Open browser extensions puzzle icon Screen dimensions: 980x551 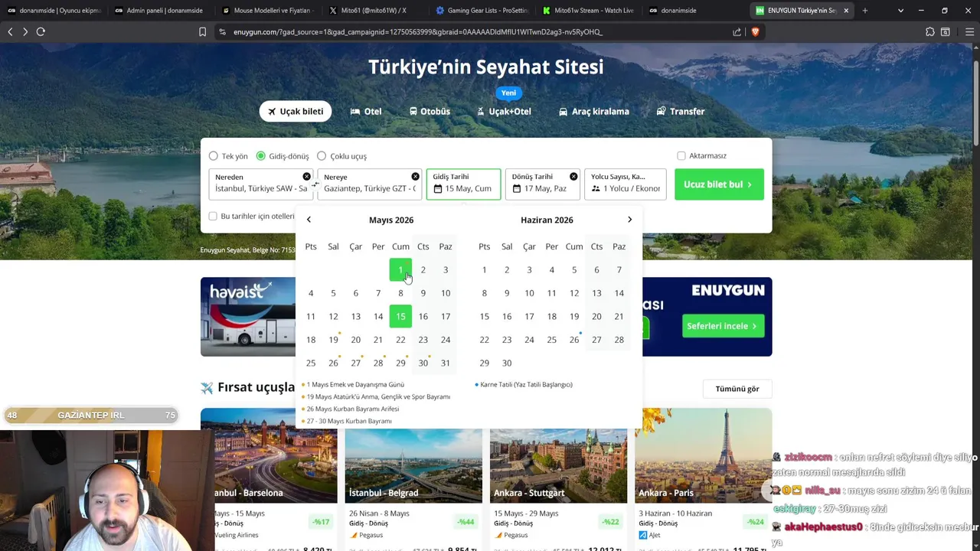coord(929,31)
